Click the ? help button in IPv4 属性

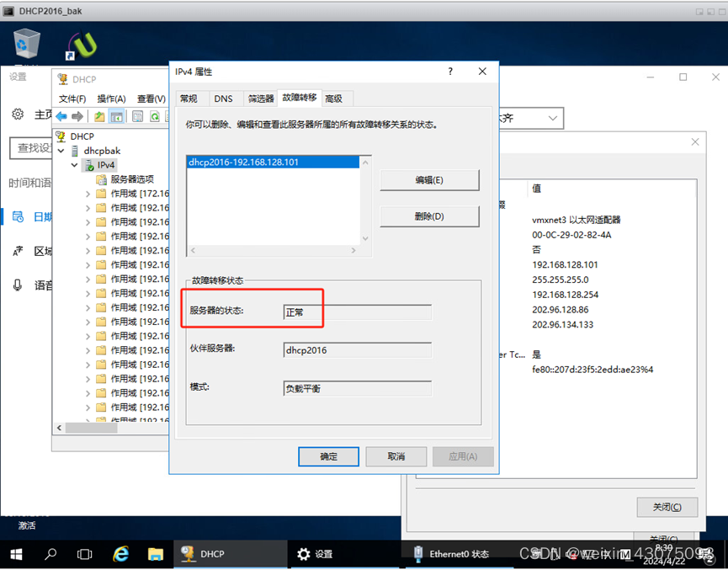pos(450,71)
